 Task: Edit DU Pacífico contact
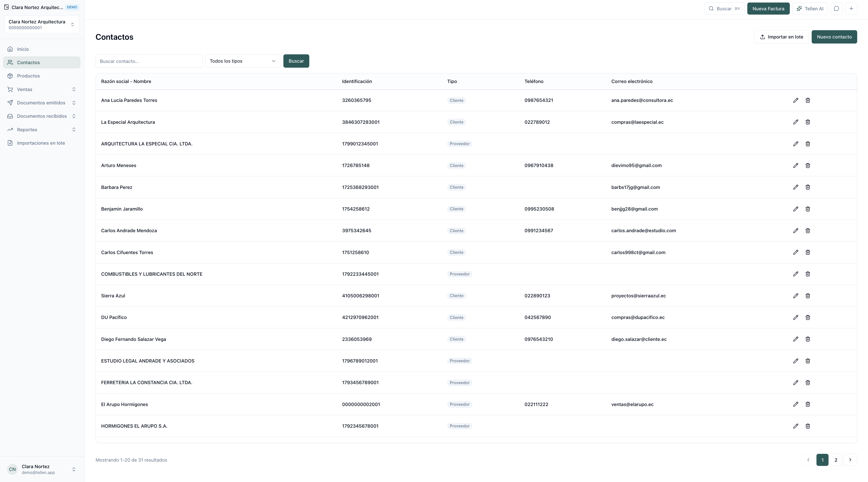pos(796,317)
